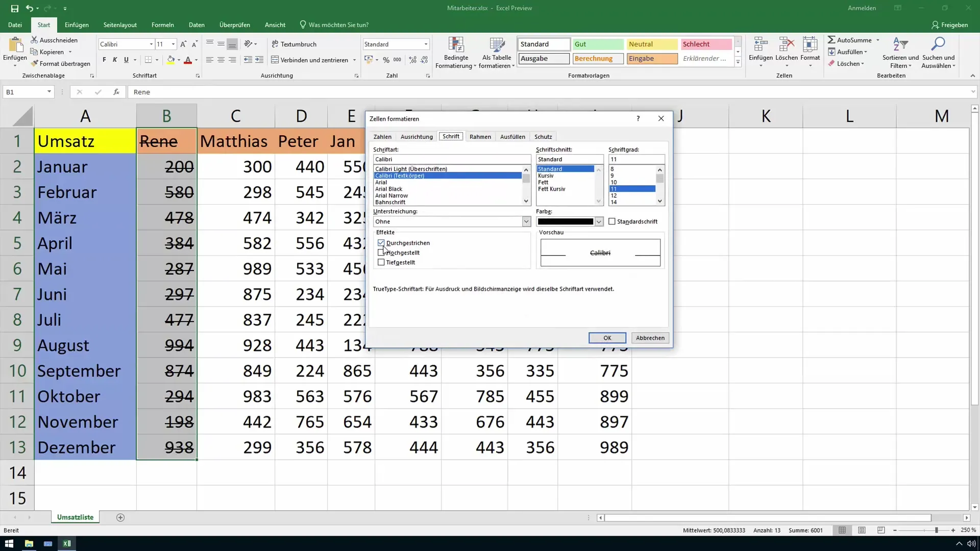
Task: Click the thousands separator 000 icon
Action: [397, 60]
